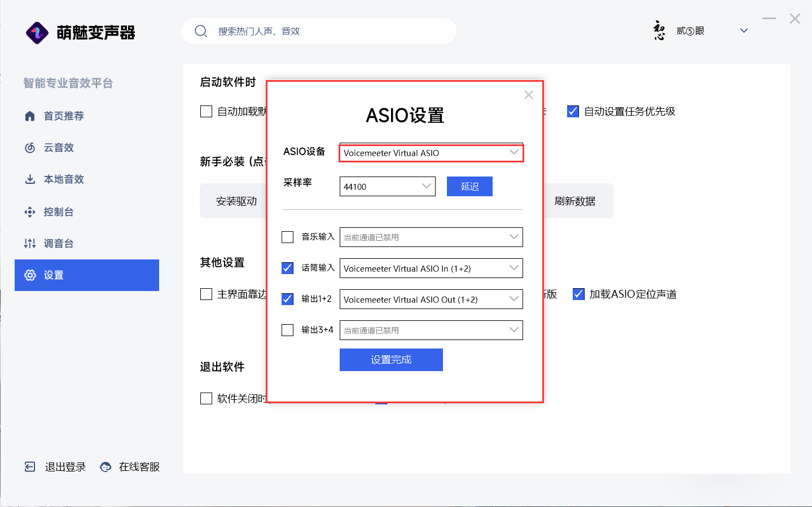Click the cloud sound icon beside 云音效
The width and height of the screenshot is (812, 507).
point(30,148)
